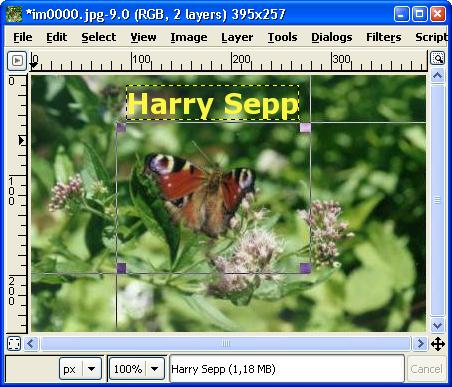Click the horizontal scrollbar thumb
Image resolution: width=452 pixels, height=387 pixels.
coord(226,343)
